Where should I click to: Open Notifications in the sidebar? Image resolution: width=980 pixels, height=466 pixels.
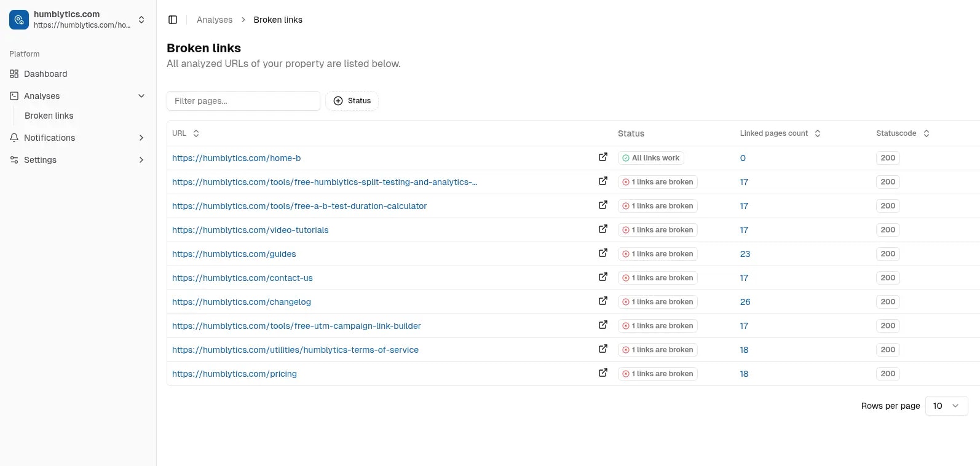(50, 138)
